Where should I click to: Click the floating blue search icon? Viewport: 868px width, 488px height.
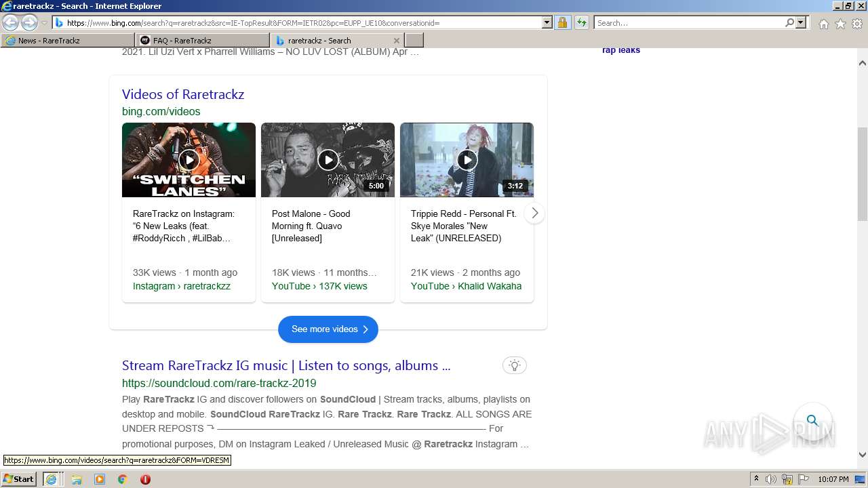[812, 420]
